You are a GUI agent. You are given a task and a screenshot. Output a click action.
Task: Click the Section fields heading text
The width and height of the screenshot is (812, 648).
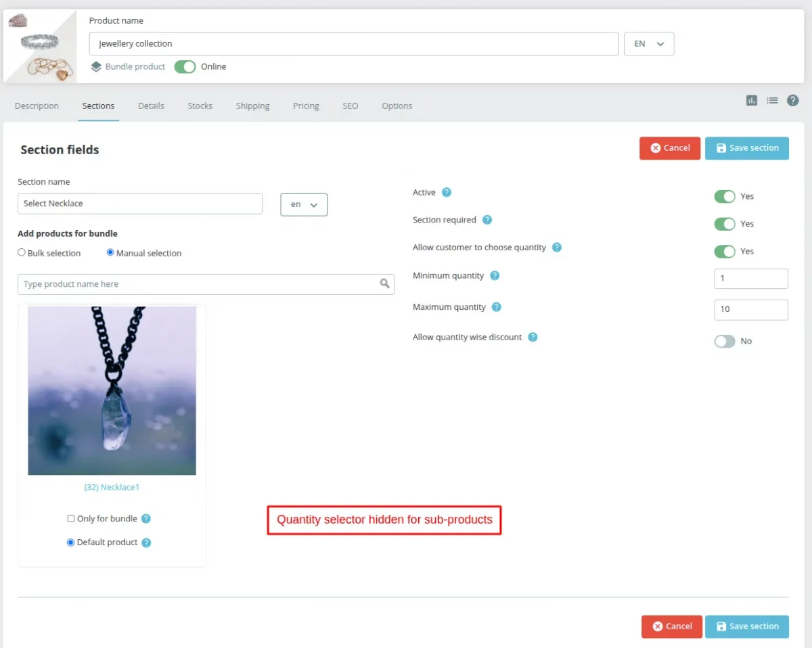click(60, 150)
